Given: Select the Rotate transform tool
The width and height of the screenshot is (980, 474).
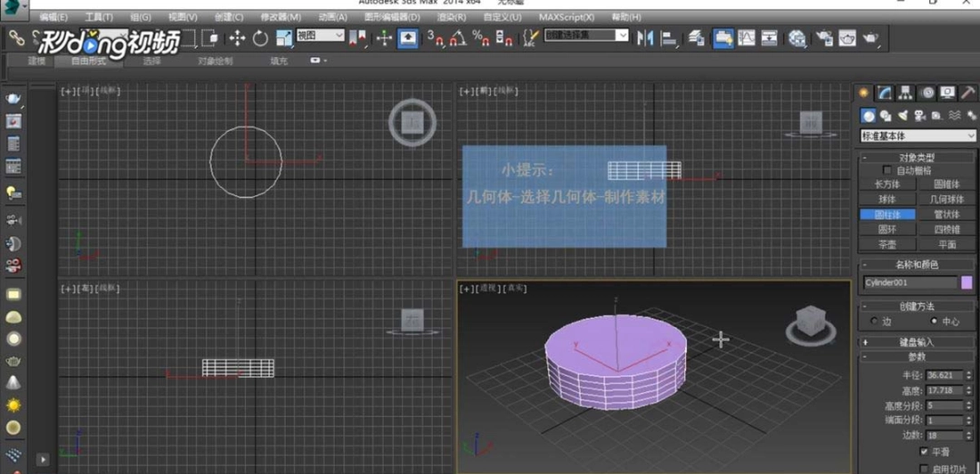Looking at the screenshot, I should 260,39.
